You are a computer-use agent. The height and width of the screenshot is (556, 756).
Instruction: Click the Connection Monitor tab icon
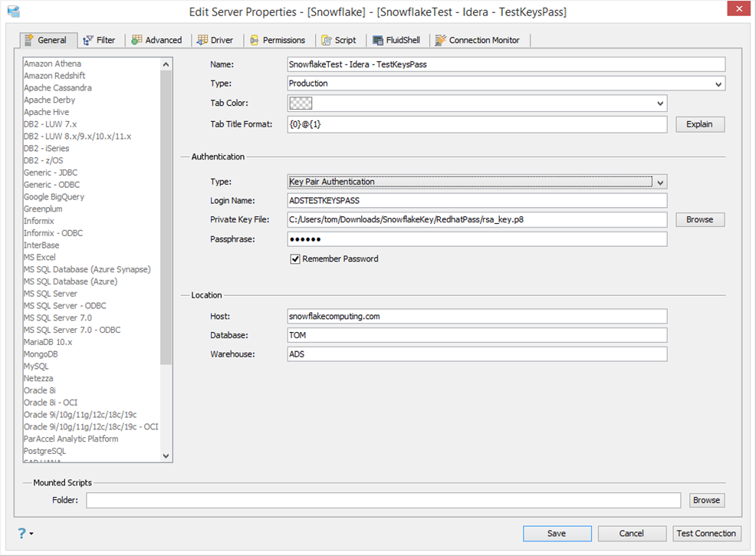tap(441, 40)
